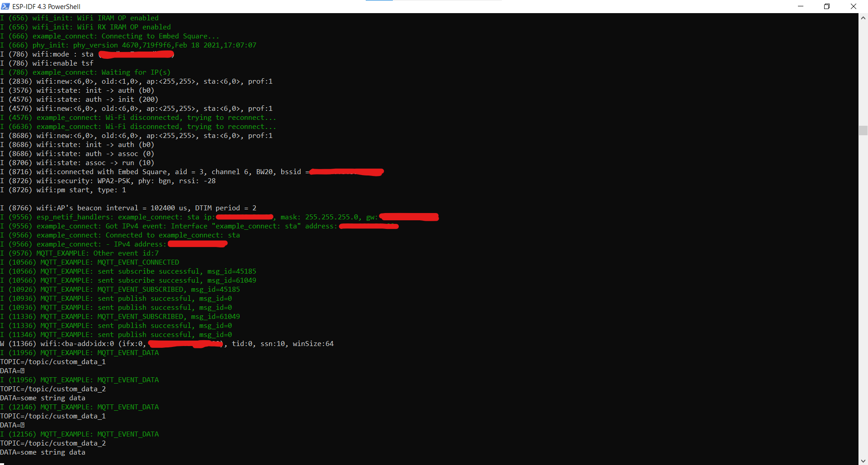Click the scrollbar up arrow
The height and width of the screenshot is (465, 868).
click(x=863, y=18)
